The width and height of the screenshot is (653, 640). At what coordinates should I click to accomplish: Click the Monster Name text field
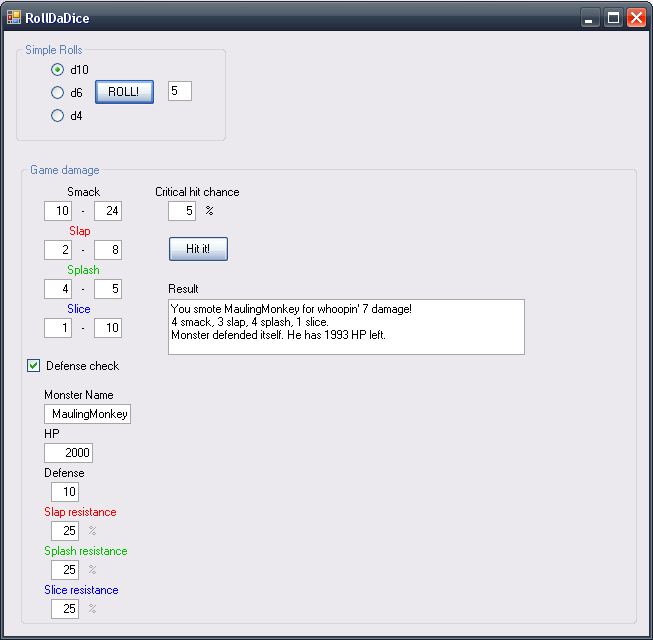pyautogui.click(x=87, y=414)
